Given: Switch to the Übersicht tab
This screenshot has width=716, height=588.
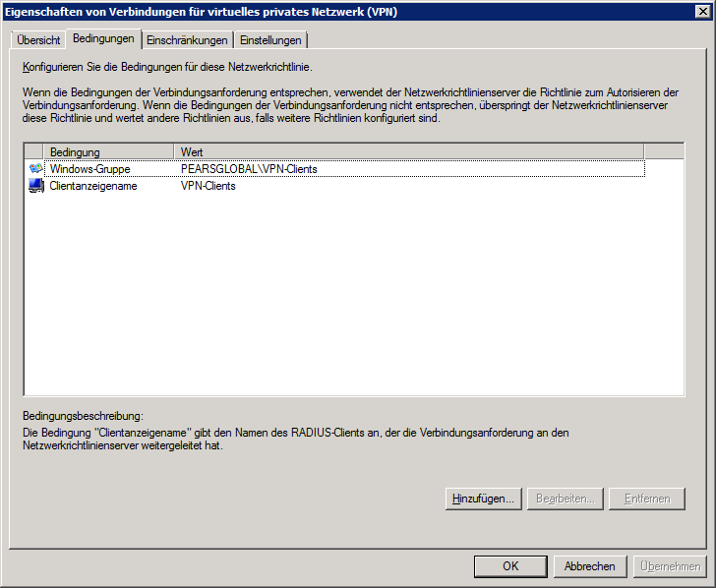Looking at the screenshot, I should click(38, 40).
